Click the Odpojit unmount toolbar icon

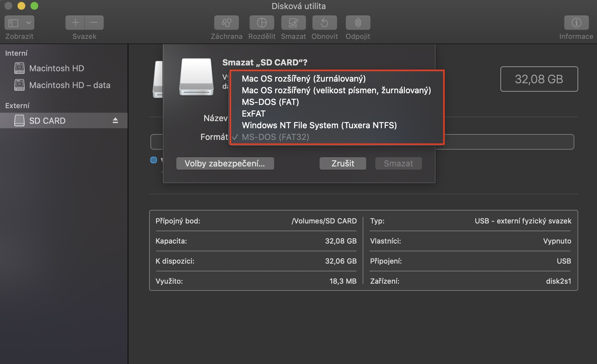pyautogui.click(x=358, y=23)
